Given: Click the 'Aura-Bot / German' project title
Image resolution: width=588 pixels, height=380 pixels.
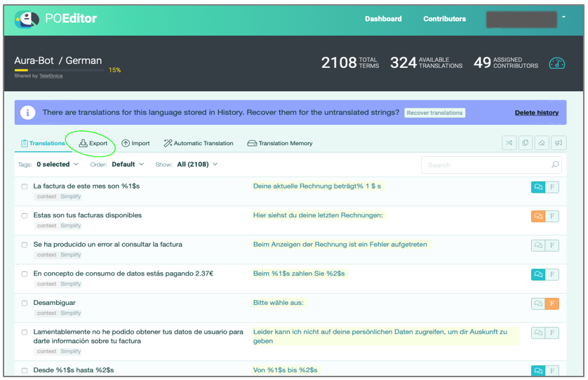Looking at the screenshot, I should pos(58,60).
